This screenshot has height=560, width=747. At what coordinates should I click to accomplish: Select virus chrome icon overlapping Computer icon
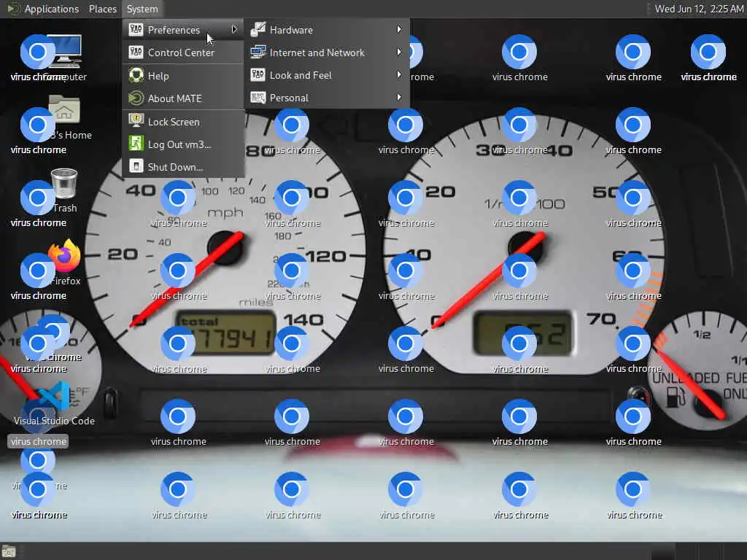click(x=37, y=52)
